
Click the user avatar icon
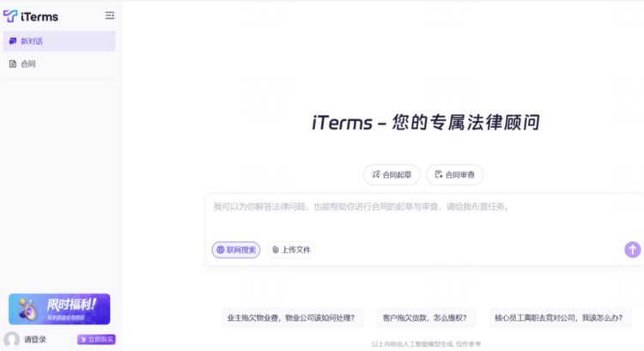tap(12, 340)
